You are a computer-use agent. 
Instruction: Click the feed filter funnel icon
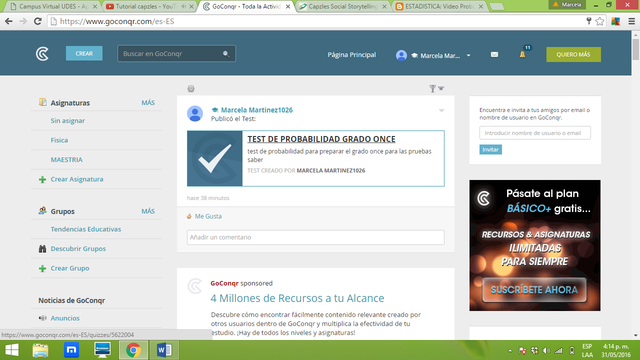(x=432, y=89)
